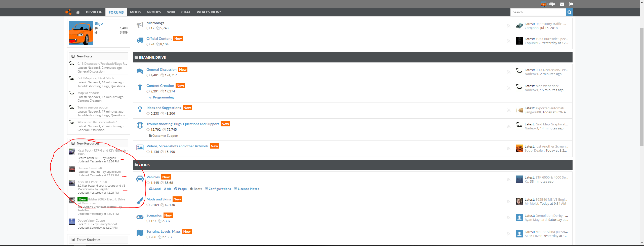Open WHAT'S NEW? in navbar
This screenshot has width=644, height=246.
point(209,12)
